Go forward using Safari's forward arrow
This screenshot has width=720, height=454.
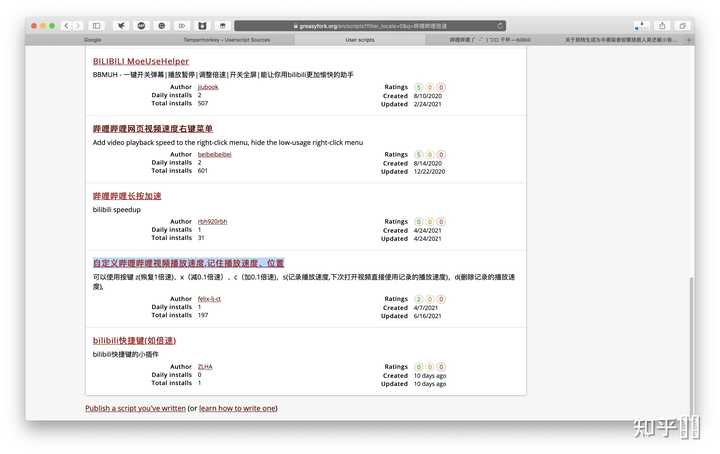(x=78, y=26)
